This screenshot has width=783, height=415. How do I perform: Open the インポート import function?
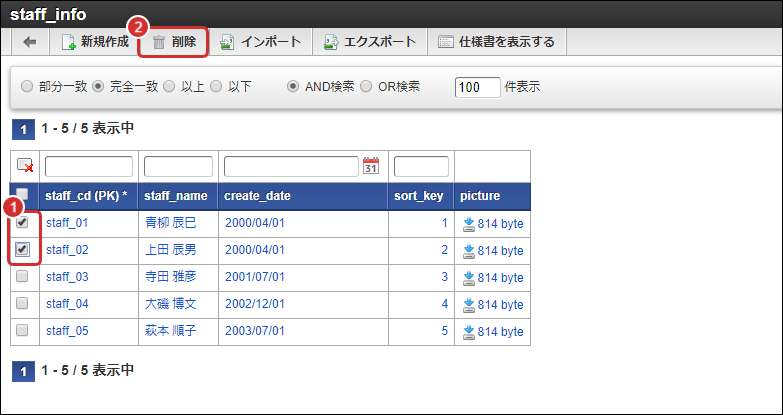(259, 42)
